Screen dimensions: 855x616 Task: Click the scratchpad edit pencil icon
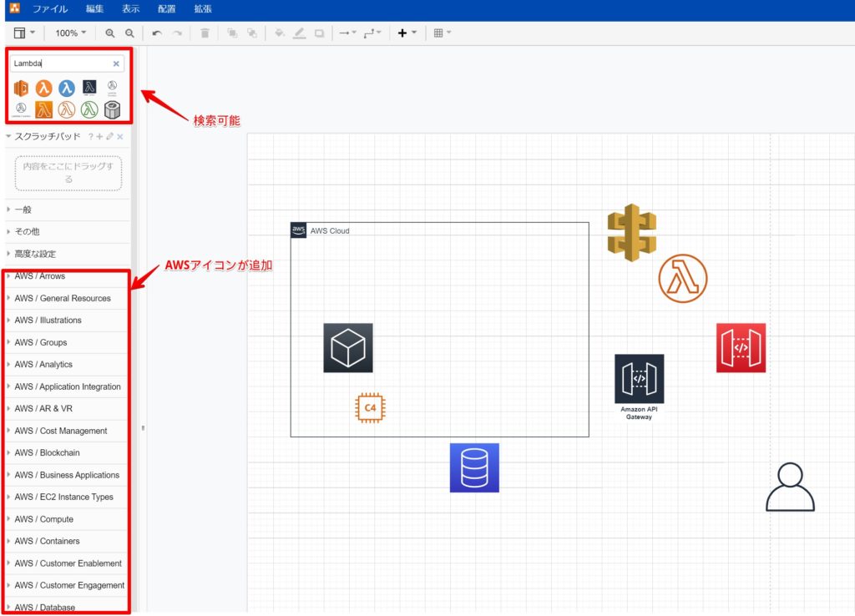(109, 136)
